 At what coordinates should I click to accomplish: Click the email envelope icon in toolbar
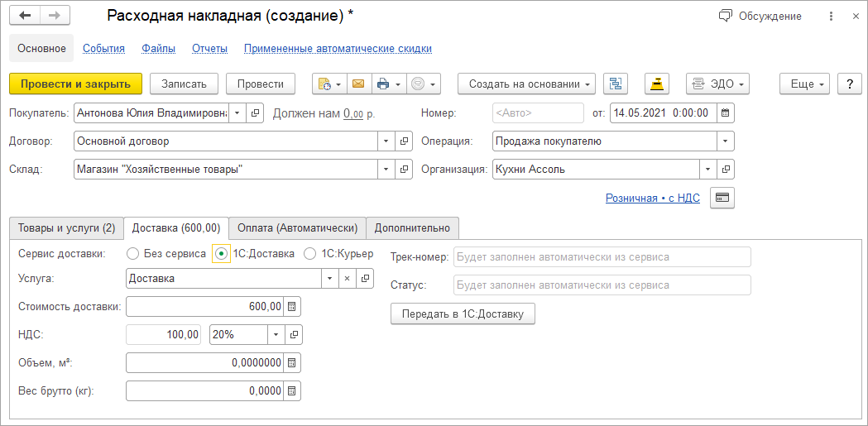click(x=357, y=84)
